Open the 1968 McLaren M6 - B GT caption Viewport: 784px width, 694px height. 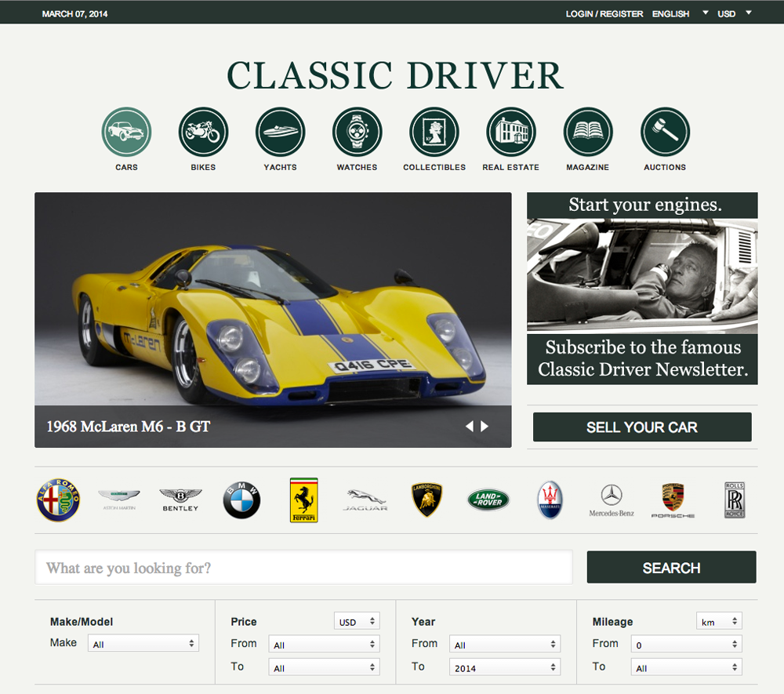click(128, 427)
